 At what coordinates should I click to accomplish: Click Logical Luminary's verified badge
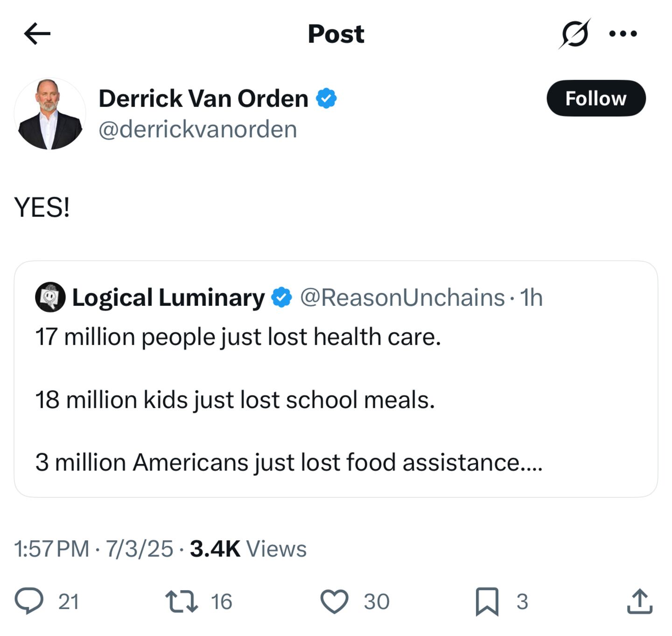281,297
